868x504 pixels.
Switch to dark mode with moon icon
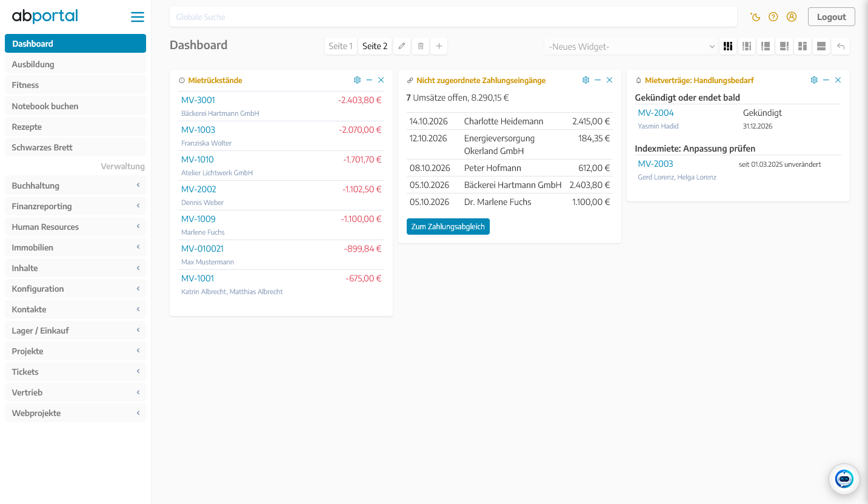point(755,17)
